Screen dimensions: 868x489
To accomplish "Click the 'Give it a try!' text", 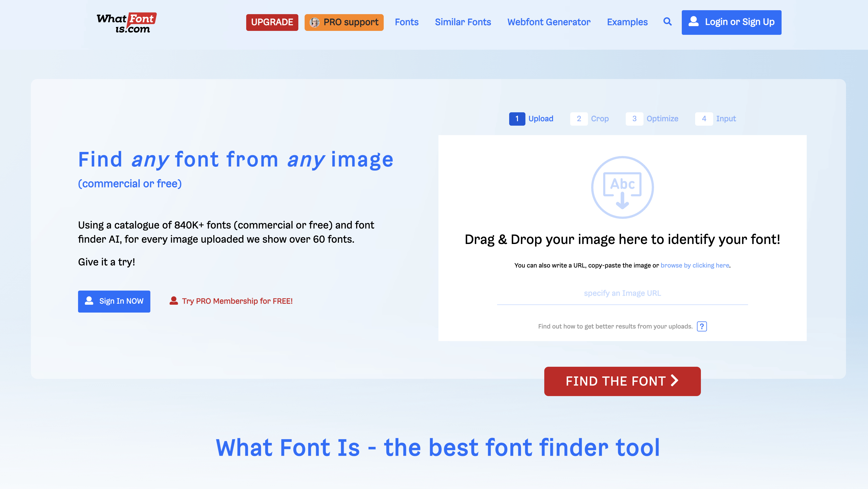I will [x=107, y=262].
